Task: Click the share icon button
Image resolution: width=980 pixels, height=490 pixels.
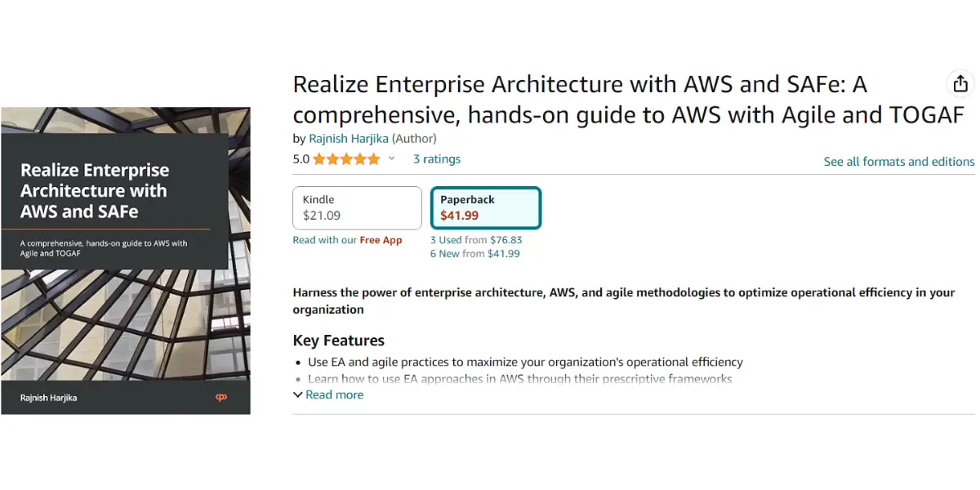Action: tap(960, 83)
